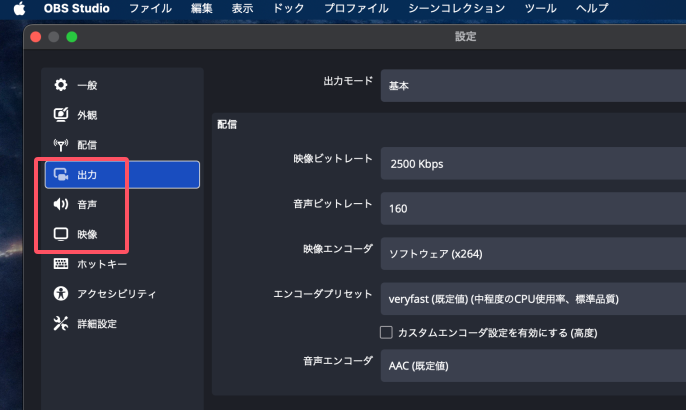Click the 映像ビットレート field 2500 Kbps
Viewport: 686px width, 410px height.
tap(533, 164)
